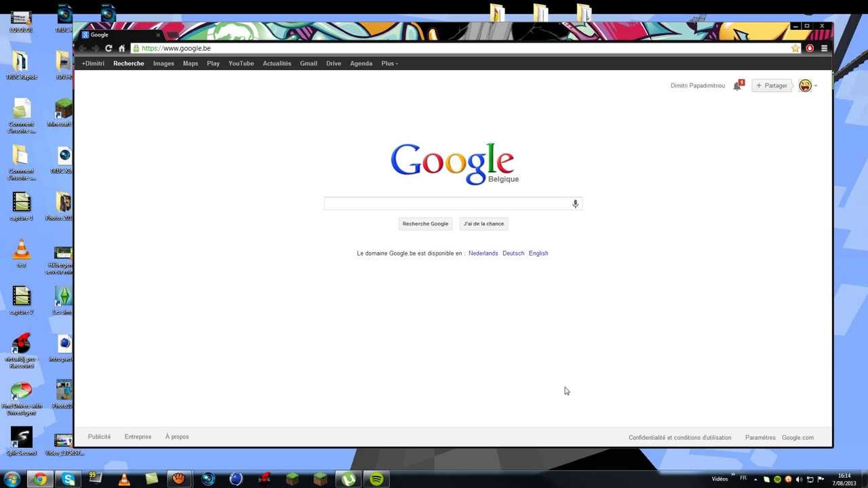
Task: Open Images in the Google bar
Action: pyautogui.click(x=163, y=64)
